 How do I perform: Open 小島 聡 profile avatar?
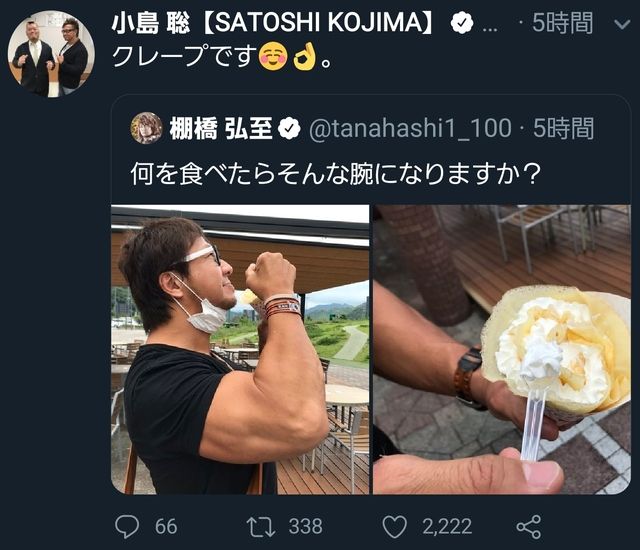coord(51,54)
